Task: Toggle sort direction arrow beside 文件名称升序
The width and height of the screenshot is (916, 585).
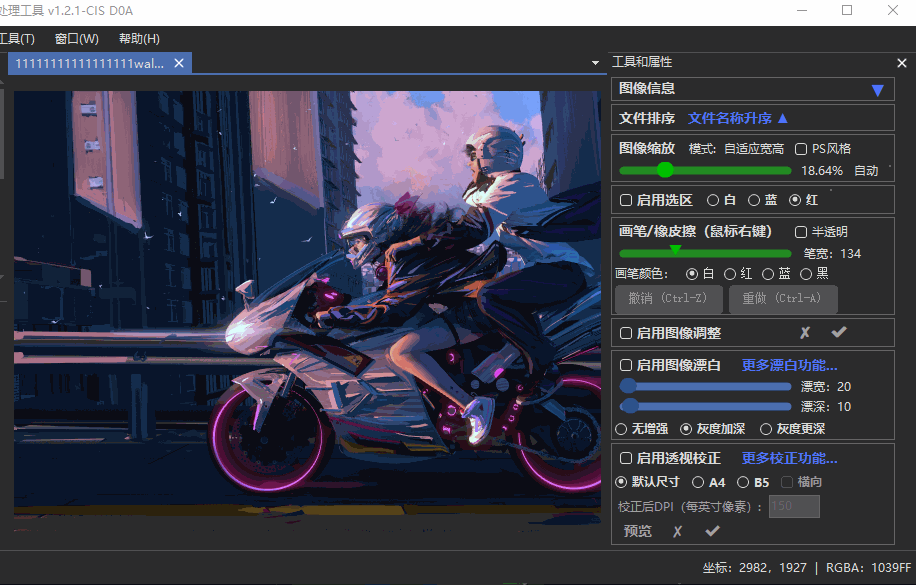Action: pyautogui.click(x=783, y=119)
